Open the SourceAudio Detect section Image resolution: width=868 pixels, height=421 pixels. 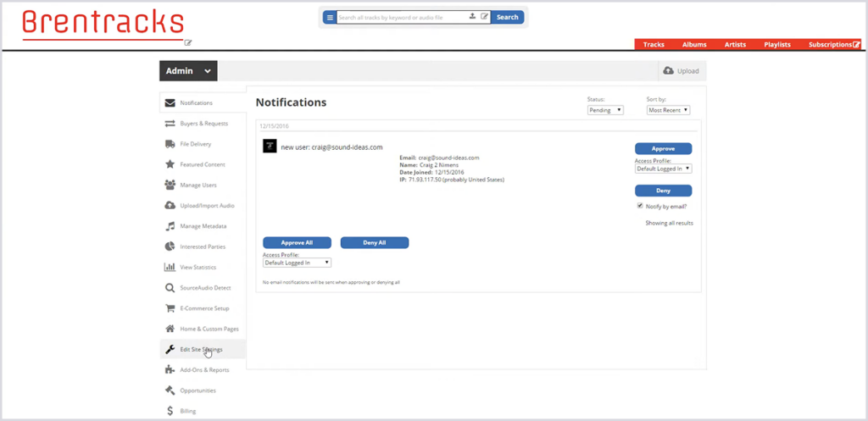pos(203,288)
